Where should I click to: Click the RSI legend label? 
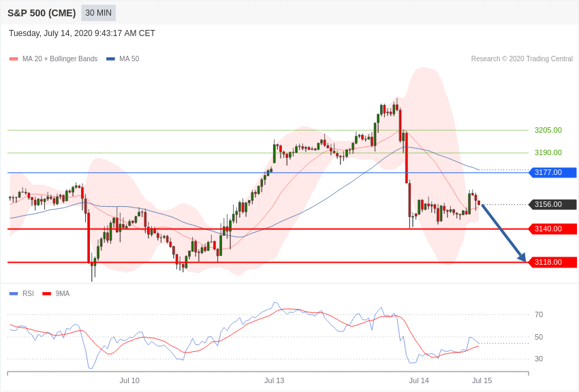28,293
